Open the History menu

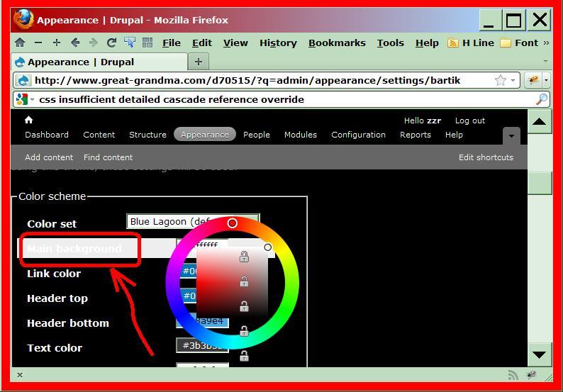coord(278,43)
